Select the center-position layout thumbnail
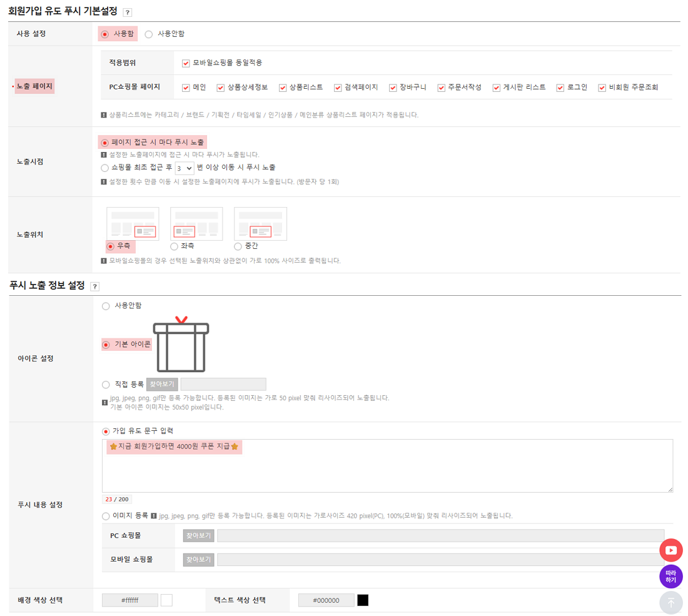The image size is (688, 616). coord(260,223)
